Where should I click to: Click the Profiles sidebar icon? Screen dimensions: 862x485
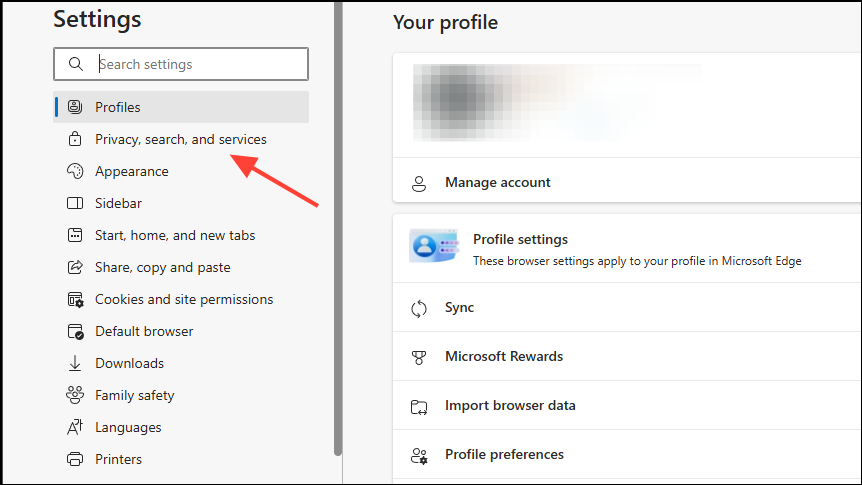click(75, 107)
